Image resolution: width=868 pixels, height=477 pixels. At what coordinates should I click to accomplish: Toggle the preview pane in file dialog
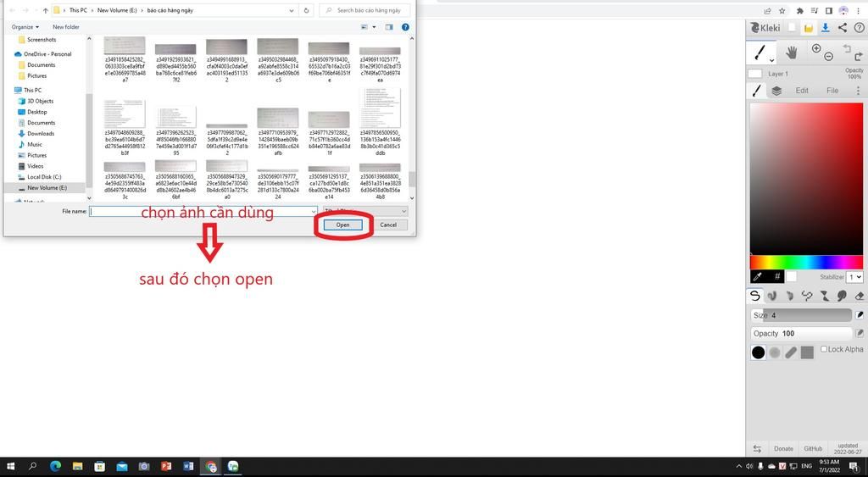pos(389,26)
